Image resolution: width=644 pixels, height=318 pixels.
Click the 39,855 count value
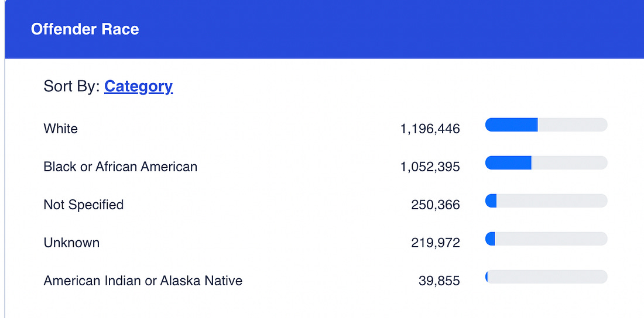click(439, 281)
